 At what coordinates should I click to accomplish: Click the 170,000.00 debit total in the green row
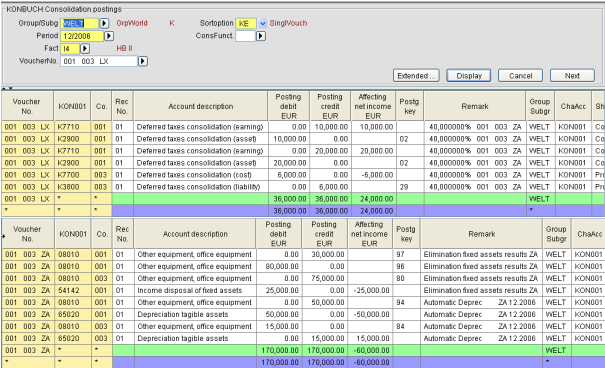pos(279,350)
